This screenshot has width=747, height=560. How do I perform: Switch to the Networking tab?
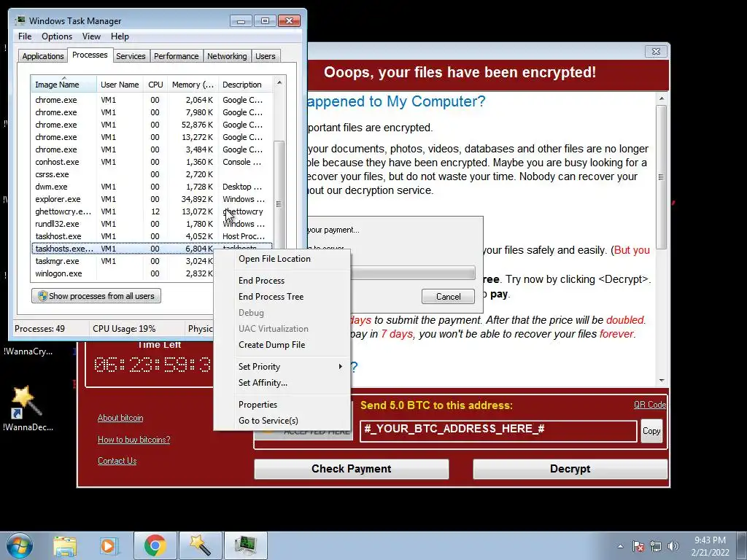(227, 55)
